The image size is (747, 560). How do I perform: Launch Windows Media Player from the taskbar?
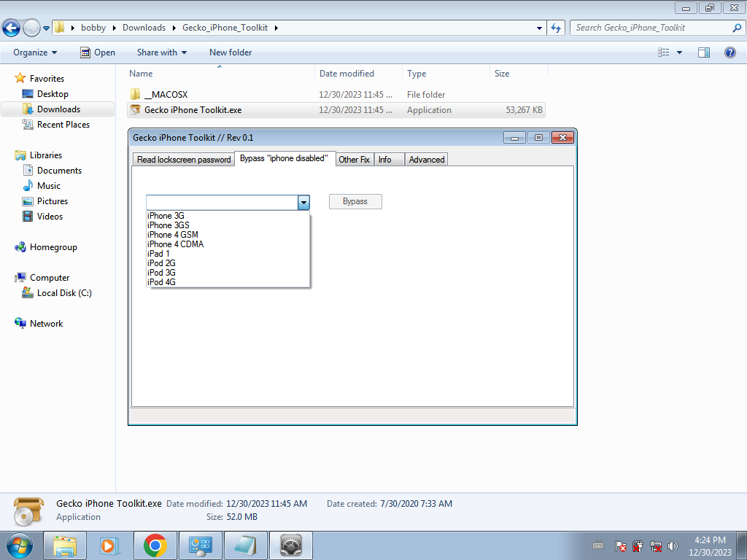coord(109,545)
